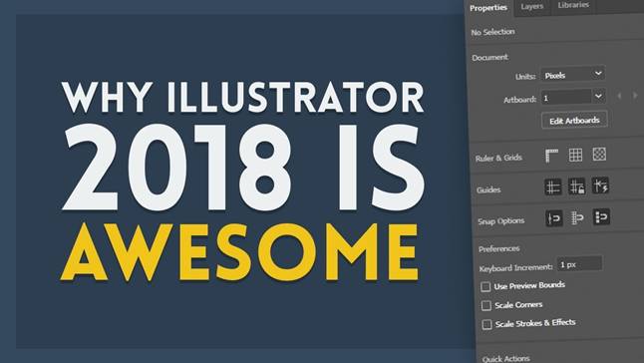Go to next artboard arrow
This screenshot has width=644, height=363.
[635, 96]
